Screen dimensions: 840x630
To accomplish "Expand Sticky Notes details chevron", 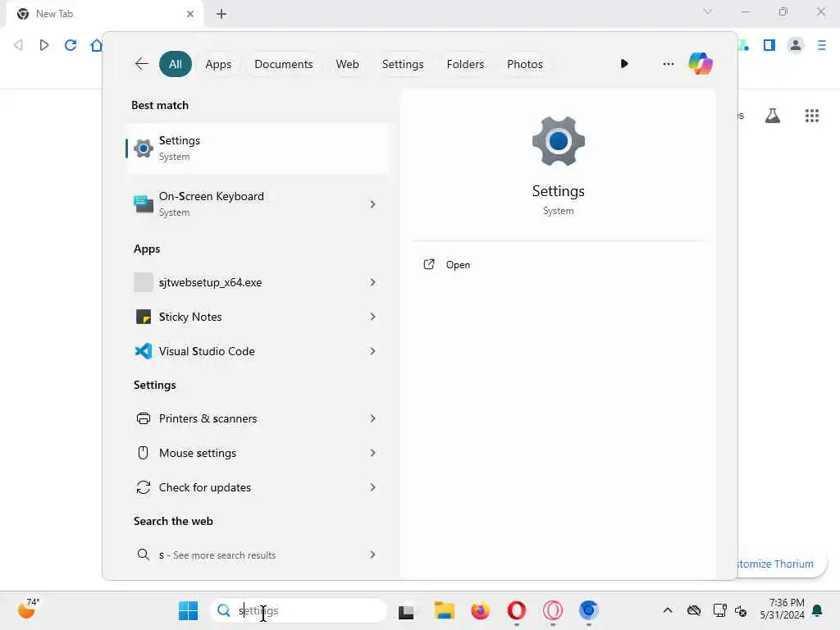I will (x=372, y=317).
